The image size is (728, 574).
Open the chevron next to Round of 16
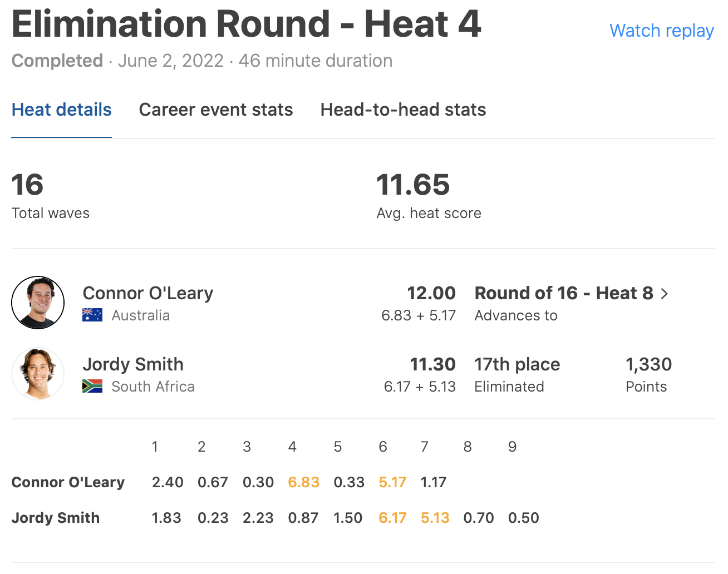click(665, 294)
